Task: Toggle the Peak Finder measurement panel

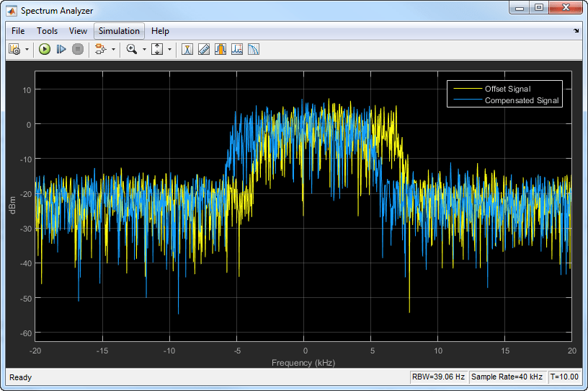Action: point(236,49)
